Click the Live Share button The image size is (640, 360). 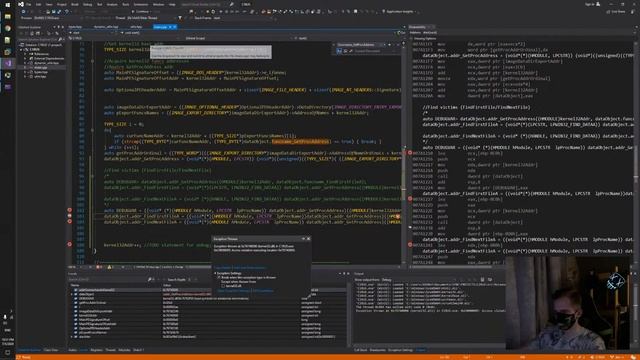tap(616, 12)
